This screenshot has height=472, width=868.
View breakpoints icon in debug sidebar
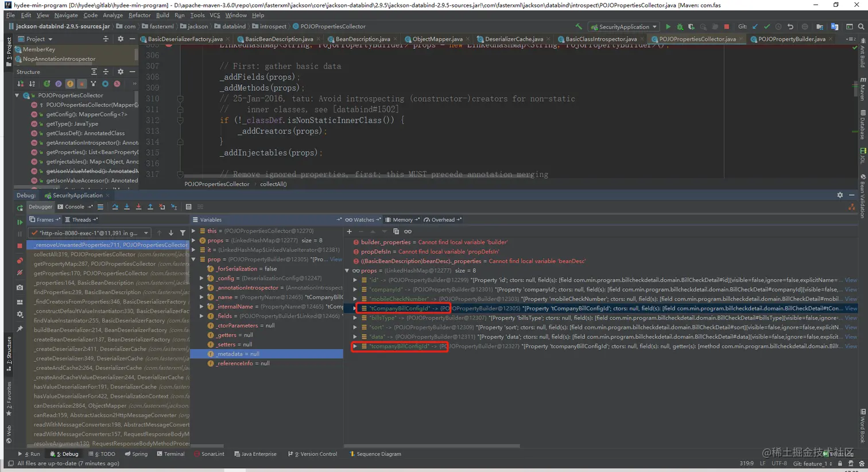click(x=20, y=261)
